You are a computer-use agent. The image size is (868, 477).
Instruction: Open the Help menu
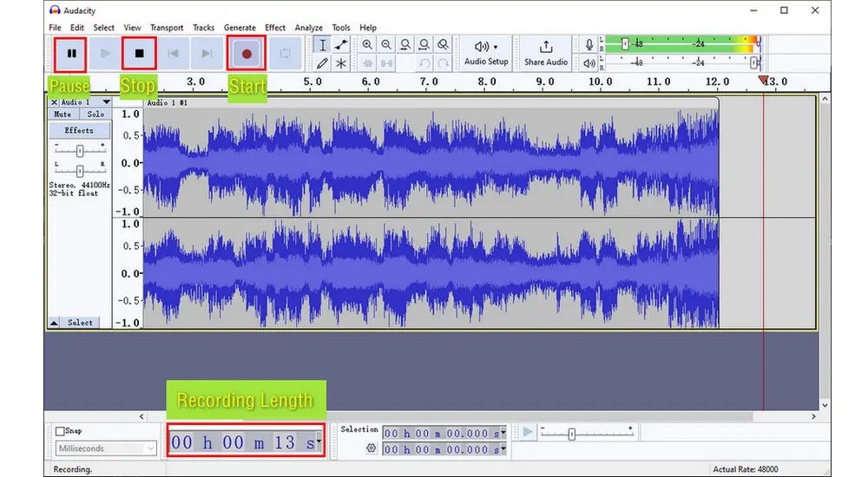(x=368, y=28)
